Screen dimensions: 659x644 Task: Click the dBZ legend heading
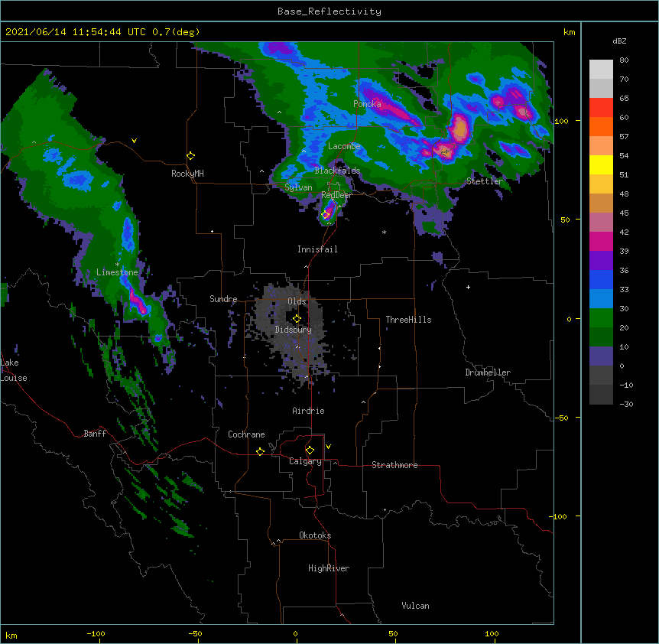619,41
